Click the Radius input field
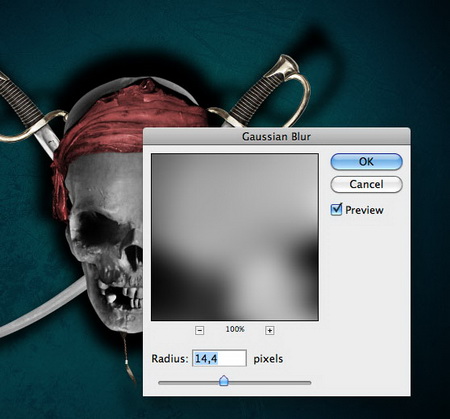The width and height of the screenshot is (450, 419). [219, 358]
